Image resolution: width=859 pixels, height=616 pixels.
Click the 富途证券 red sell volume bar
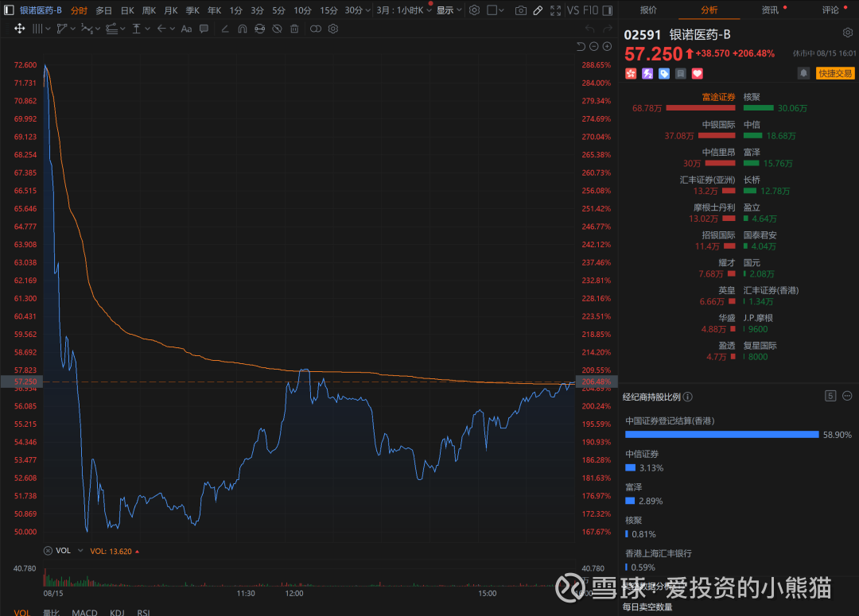point(701,108)
